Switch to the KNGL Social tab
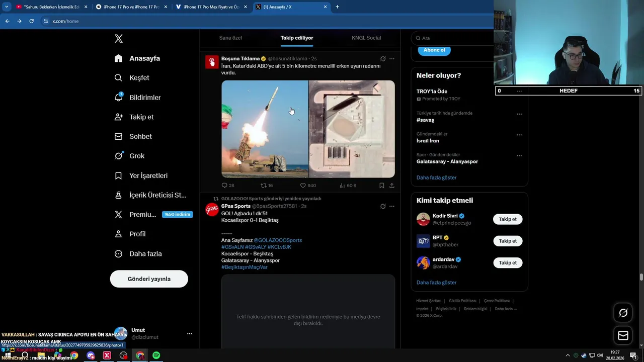644x362 pixels. click(x=366, y=38)
